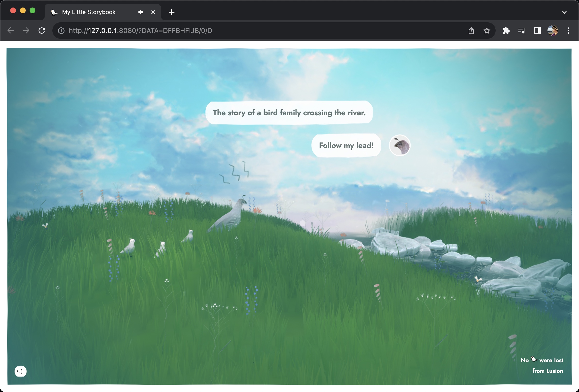Image resolution: width=579 pixels, height=392 pixels.
Task: Click the quail avatar beside the speech bubble
Action: coord(399,145)
